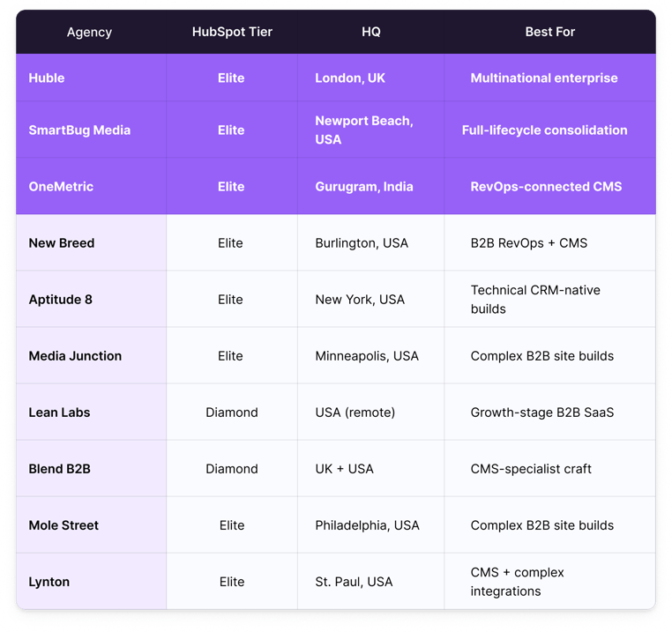
Task: Click Elite tier in Aptitude 8 row
Action: click(230, 300)
